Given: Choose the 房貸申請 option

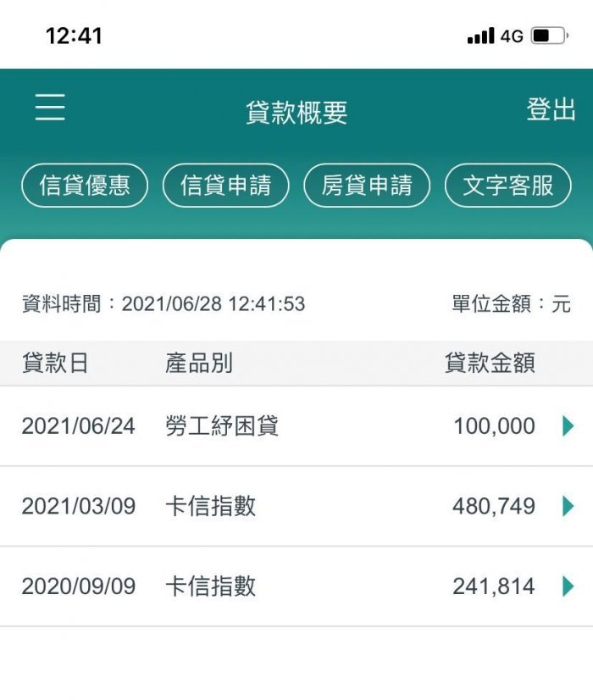Looking at the screenshot, I should point(367,186).
